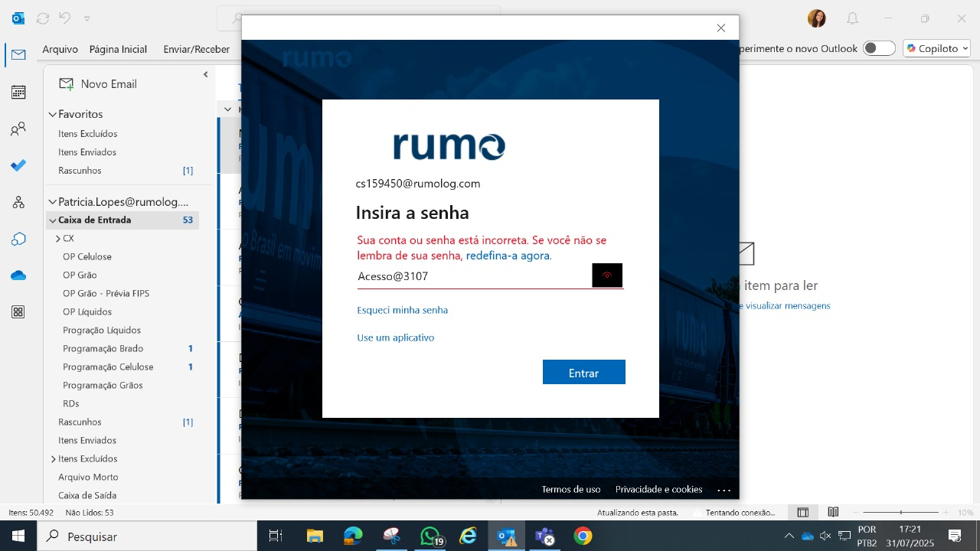Click the Use um aplicativo link

coord(396,337)
